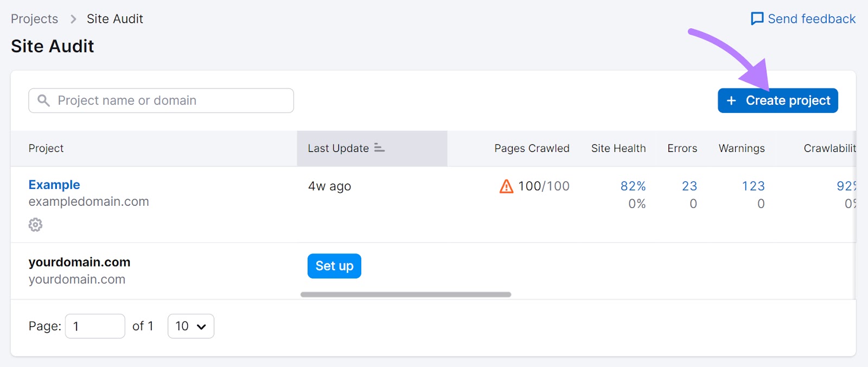Click the Errors column header
Screen dimensions: 868x367
[682, 148]
